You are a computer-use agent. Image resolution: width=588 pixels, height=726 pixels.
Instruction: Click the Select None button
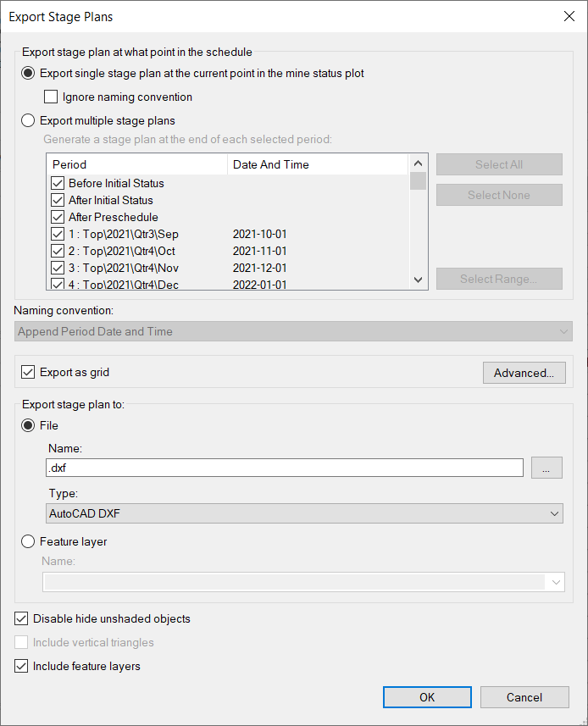pos(499,195)
